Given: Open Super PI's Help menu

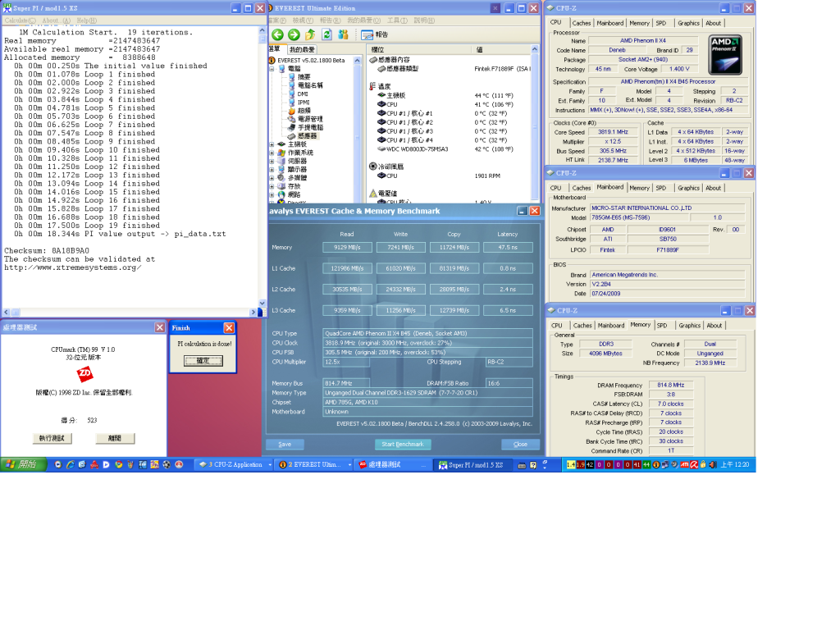Looking at the screenshot, I should tap(86, 21).
